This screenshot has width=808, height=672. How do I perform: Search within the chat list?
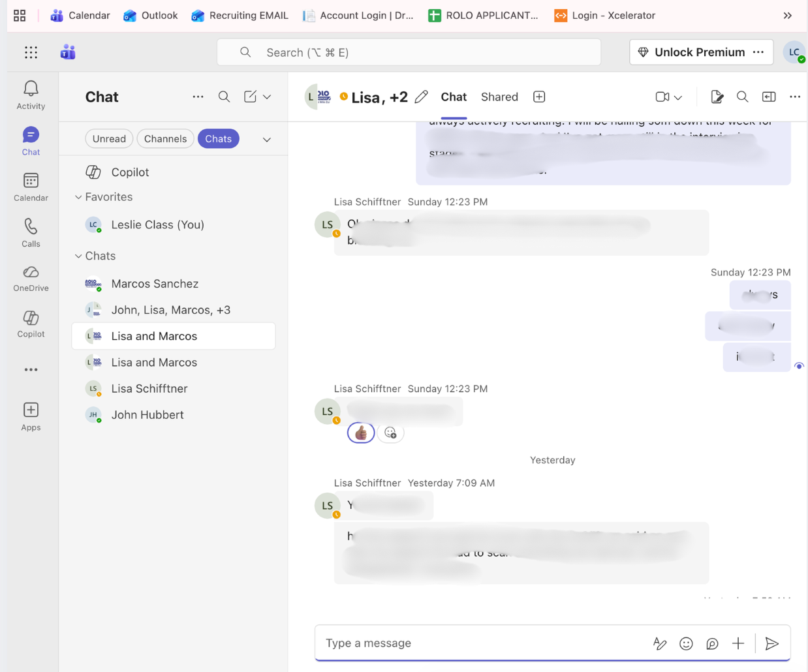point(224,97)
